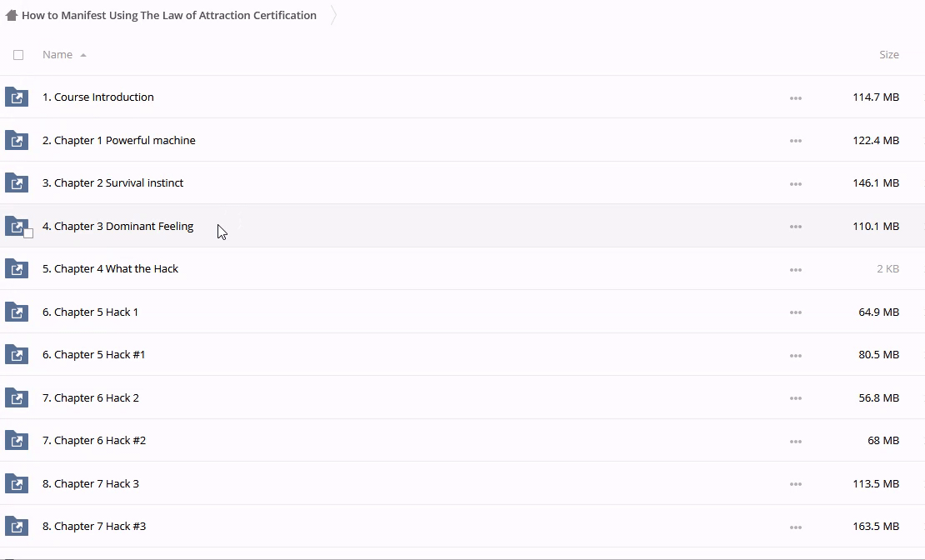Click the folder icon for Chapter 7 Hack #3
Viewport: 925px width, 560px height.
(17, 527)
